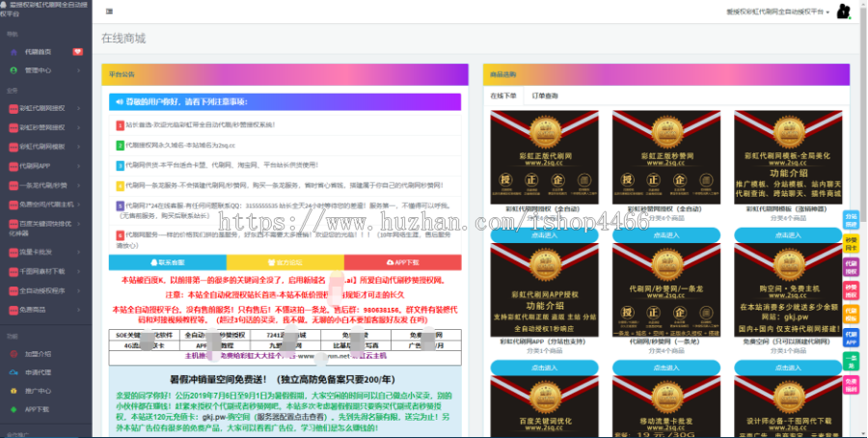The image size is (868, 438).
Task: Expand the 彩虹秒赞网授权 sidebar menu
Action: coord(46,128)
